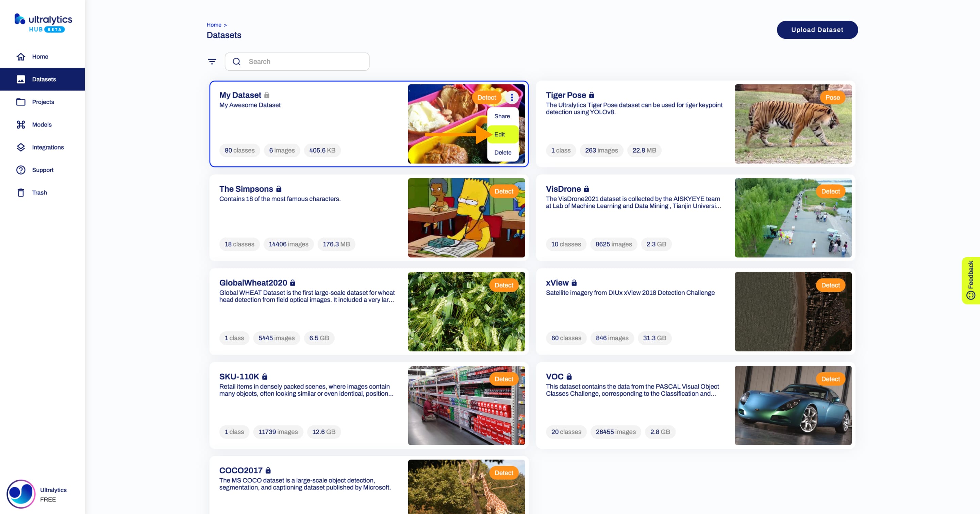Select Edit from My Dataset context menu
The width and height of the screenshot is (980, 514).
pyautogui.click(x=500, y=134)
